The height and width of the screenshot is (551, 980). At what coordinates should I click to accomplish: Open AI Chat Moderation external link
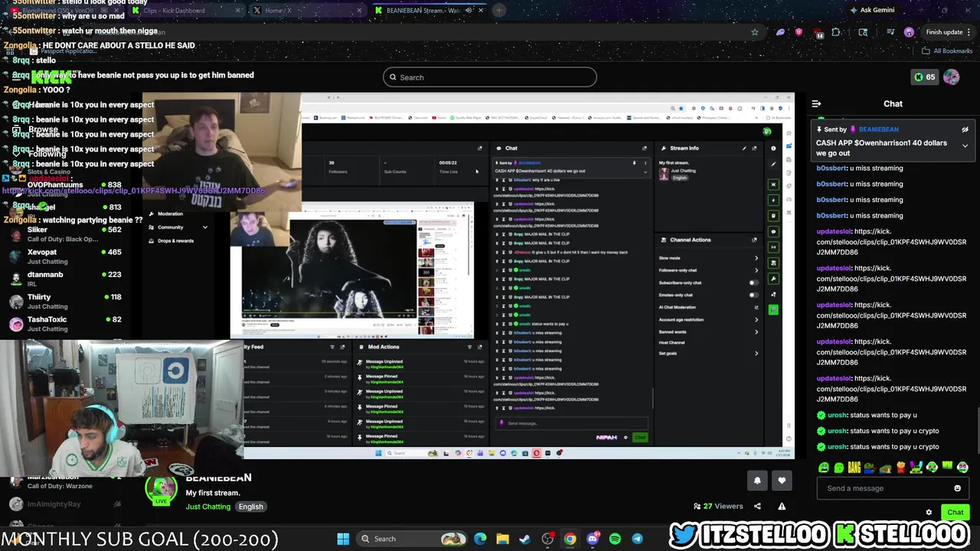point(756,307)
